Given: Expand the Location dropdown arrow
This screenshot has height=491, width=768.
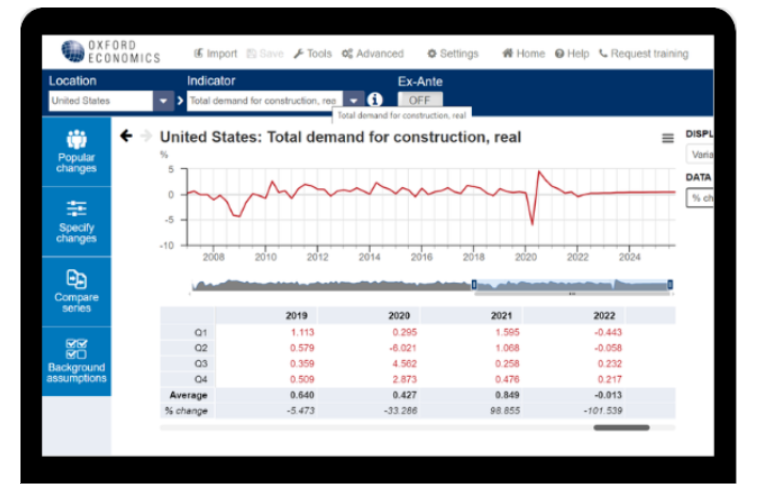Looking at the screenshot, I should click(164, 101).
